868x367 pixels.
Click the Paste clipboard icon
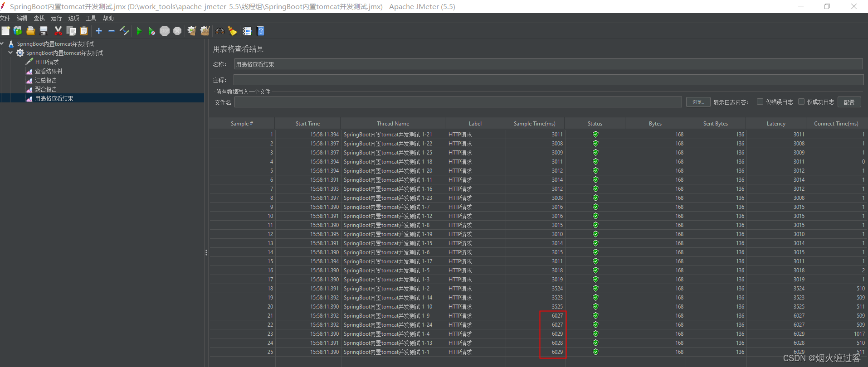[x=84, y=31]
